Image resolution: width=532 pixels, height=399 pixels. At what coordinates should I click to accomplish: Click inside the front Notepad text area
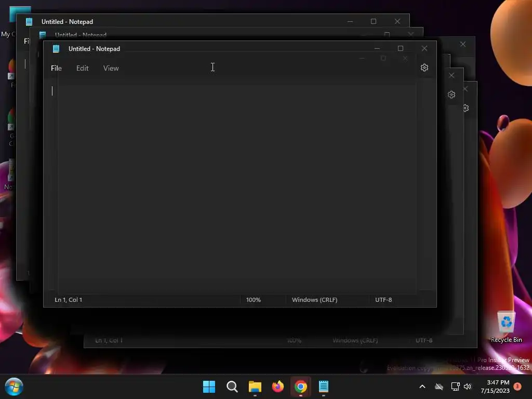point(240,185)
